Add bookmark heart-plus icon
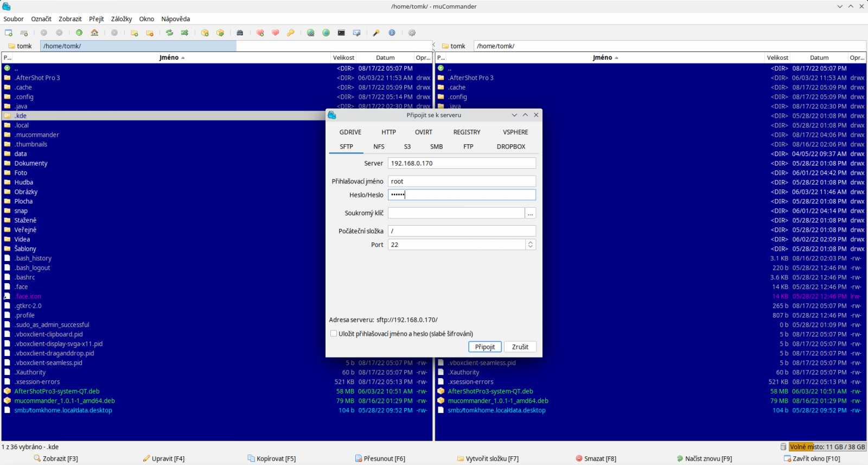Image resolution: width=868 pixels, height=465 pixels. tap(260, 33)
